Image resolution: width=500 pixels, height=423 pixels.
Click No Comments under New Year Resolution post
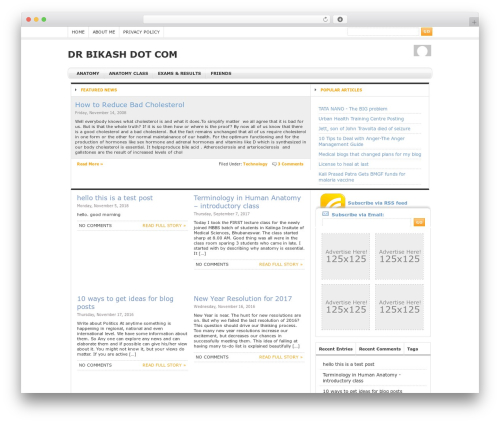[212, 357]
